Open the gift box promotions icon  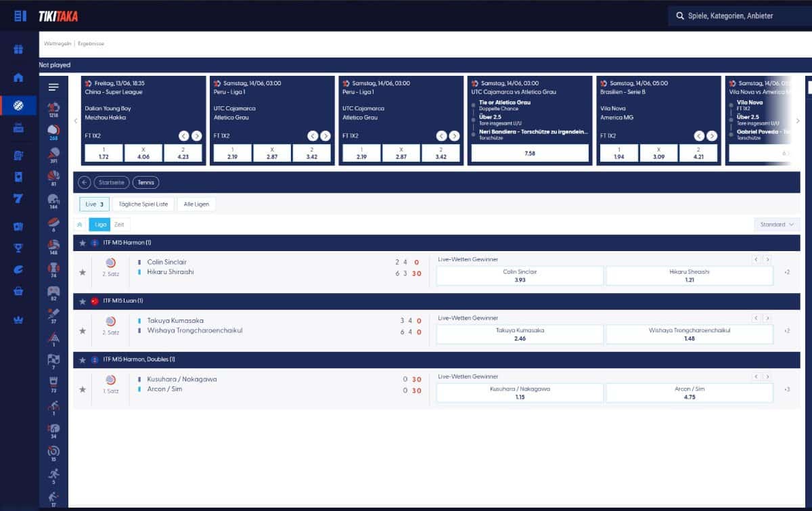point(18,49)
